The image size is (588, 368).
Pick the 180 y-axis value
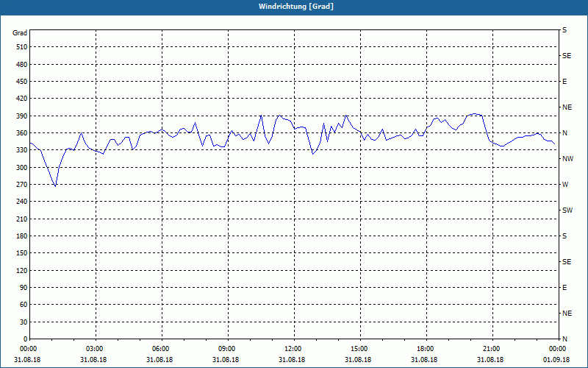(x=22, y=236)
